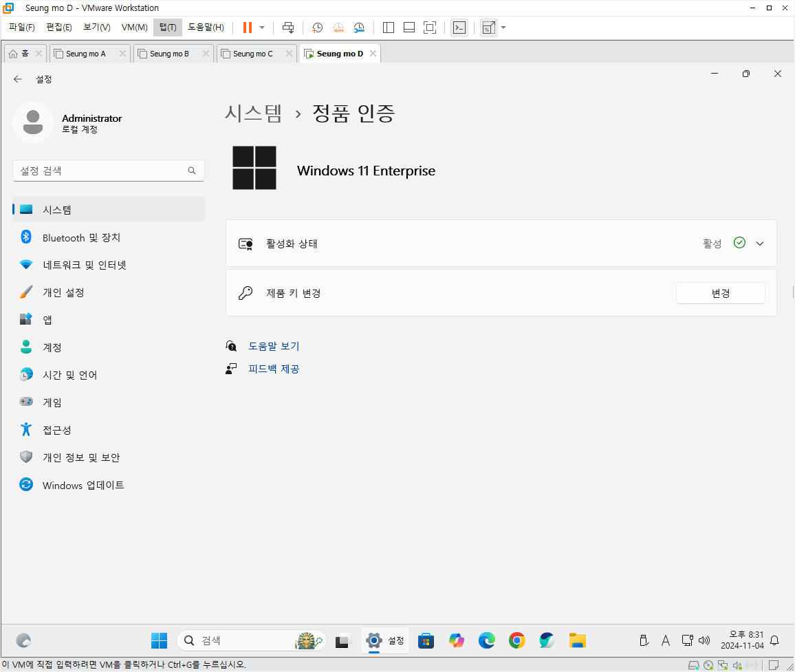795x672 pixels.
Task: Launch Copilot from the taskbar
Action: 457,640
